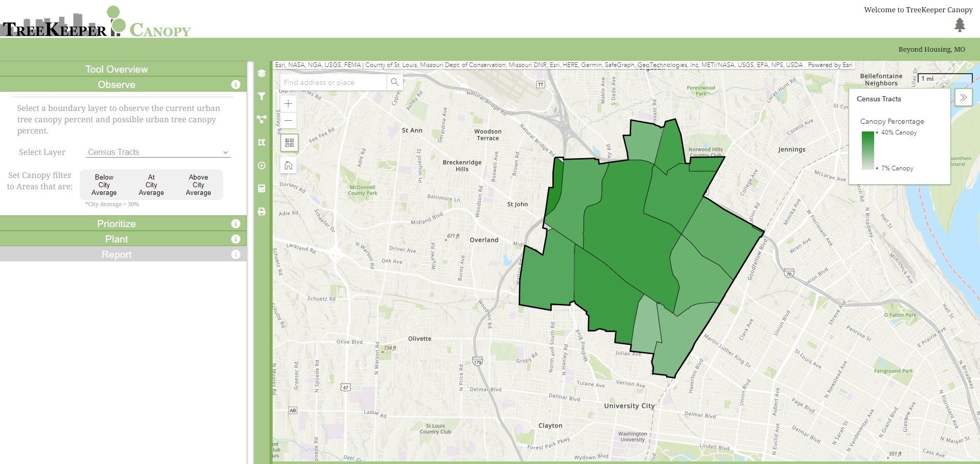Open the layers stack tool
The image size is (980, 464).
pyautogui.click(x=262, y=73)
